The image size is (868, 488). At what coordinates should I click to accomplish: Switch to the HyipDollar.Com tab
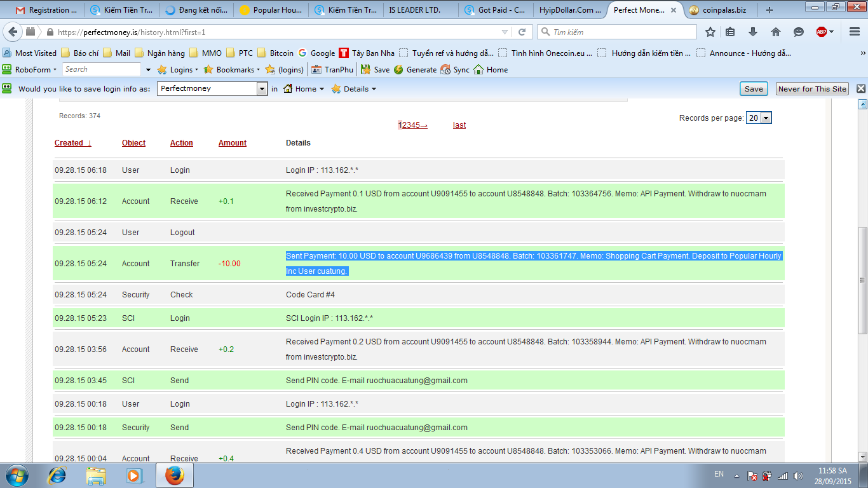click(569, 10)
